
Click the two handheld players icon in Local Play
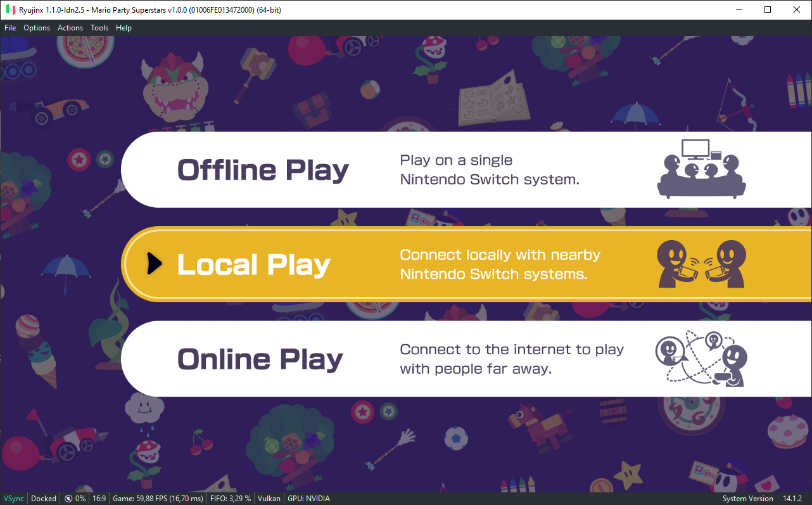click(x=702, y=264)
